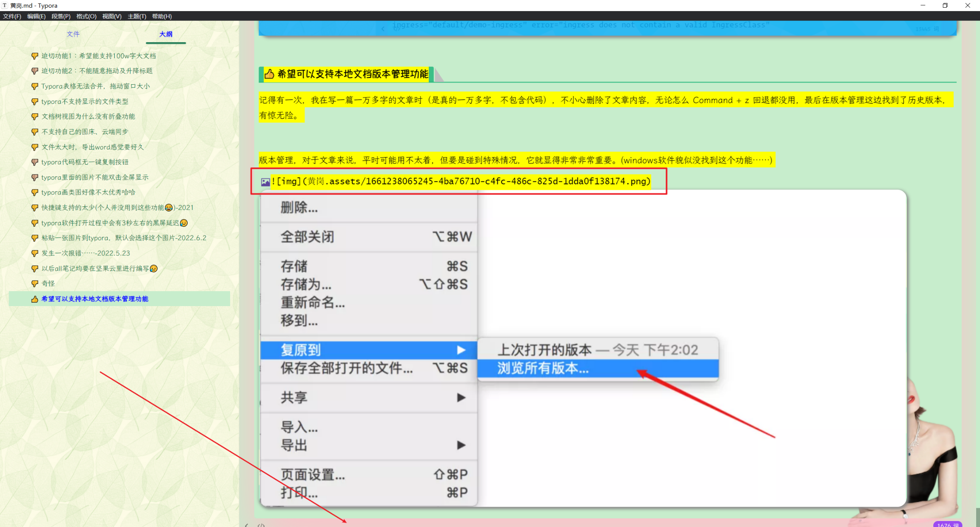The width and height of the screenshot is (980, 527).
Task: Minimize the Typora window
Action: click(923, 6)
